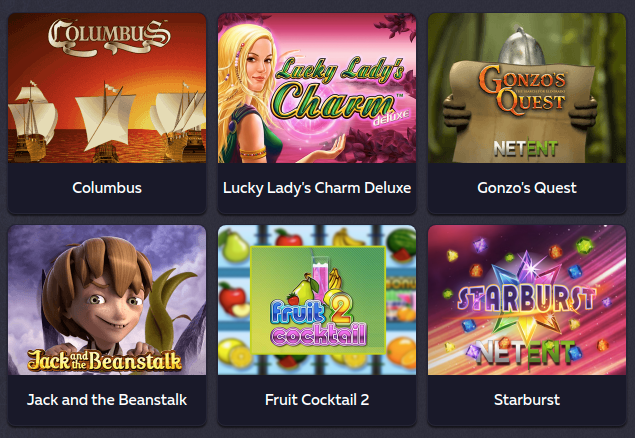Click the Lucky Lady's Charm Deluxe title text
This screenshot has width=635, height=438.
317,188
